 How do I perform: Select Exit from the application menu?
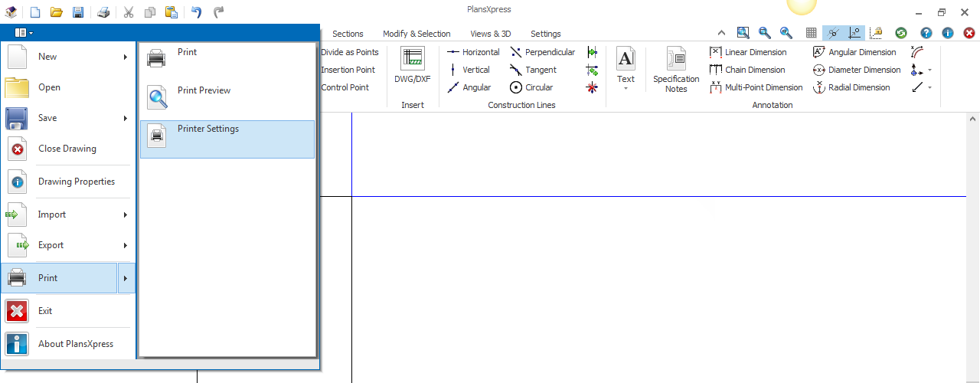pyautogui.click(x=68, y=311)
